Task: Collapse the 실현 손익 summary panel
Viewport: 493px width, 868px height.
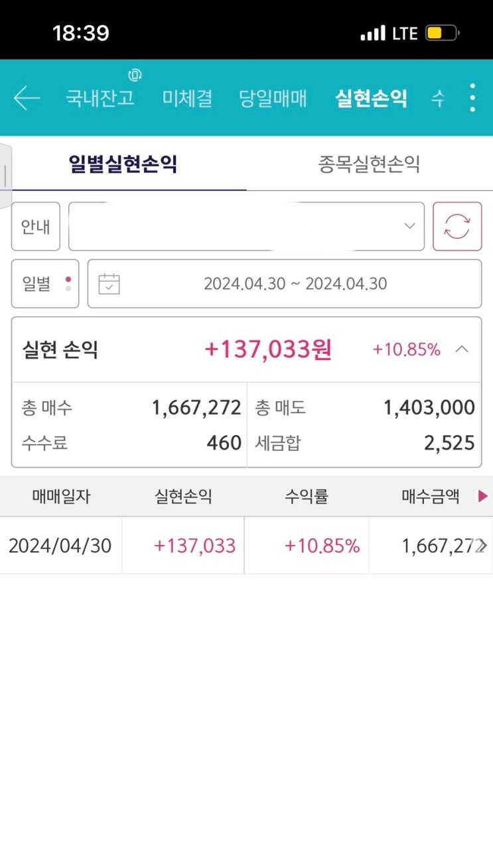Action: coord(462,349)
